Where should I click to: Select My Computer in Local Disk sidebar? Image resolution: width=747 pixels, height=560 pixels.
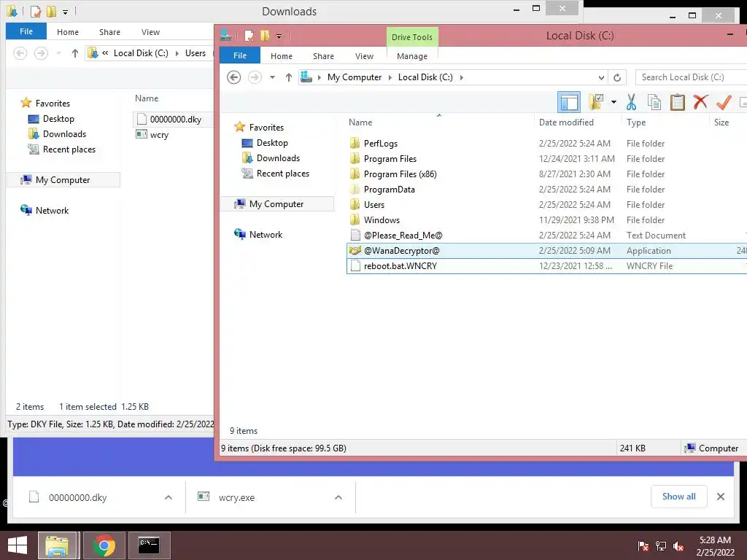[x=276, y=204]
